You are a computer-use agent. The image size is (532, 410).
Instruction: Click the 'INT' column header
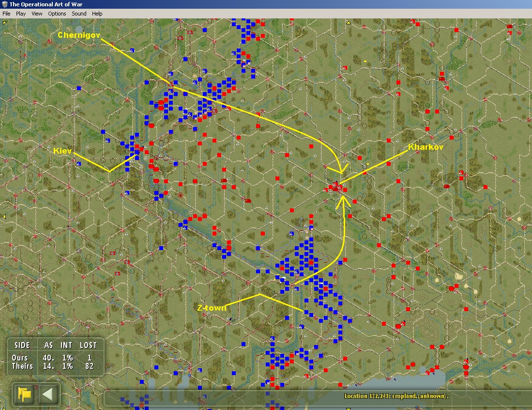66,345
